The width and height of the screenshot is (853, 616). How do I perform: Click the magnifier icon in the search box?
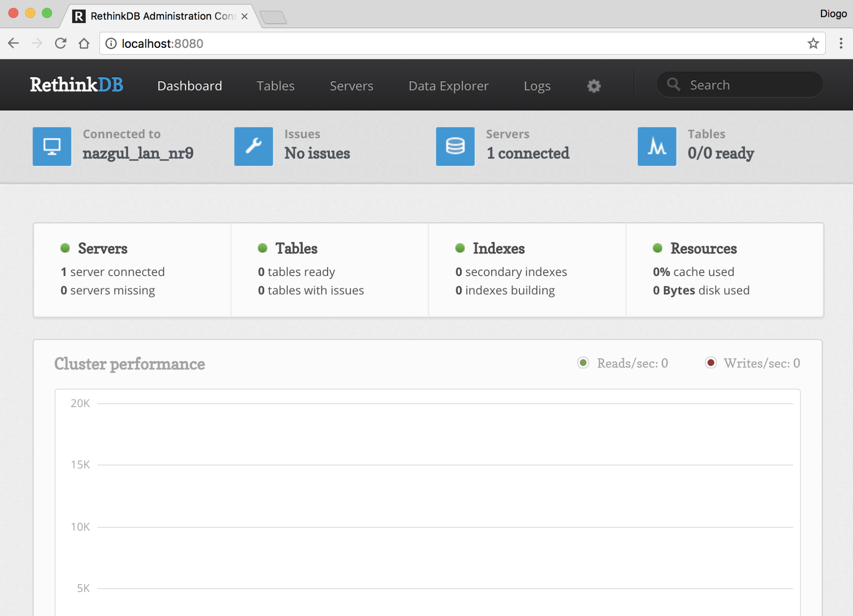673,84
